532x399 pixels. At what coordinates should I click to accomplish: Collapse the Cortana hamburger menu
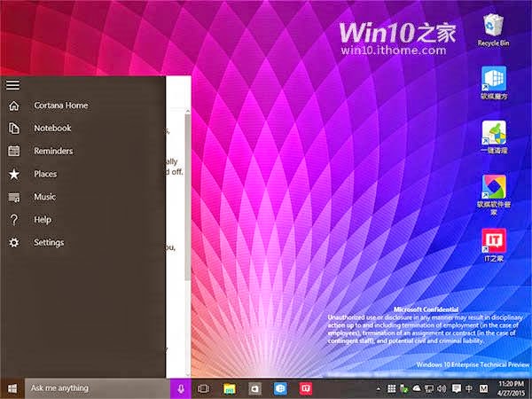pyautogui.click(x=13, y=85)
